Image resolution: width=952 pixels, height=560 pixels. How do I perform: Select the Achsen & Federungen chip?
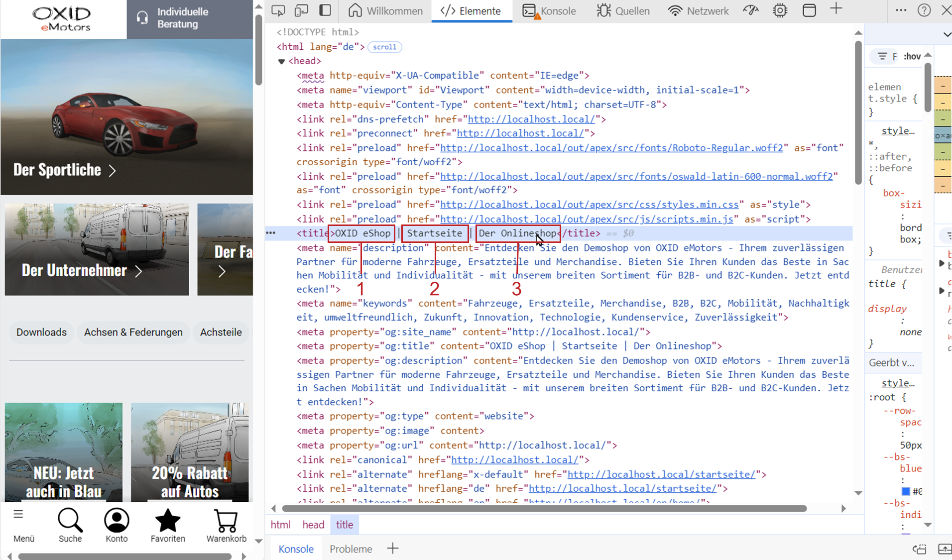point(133,332)
